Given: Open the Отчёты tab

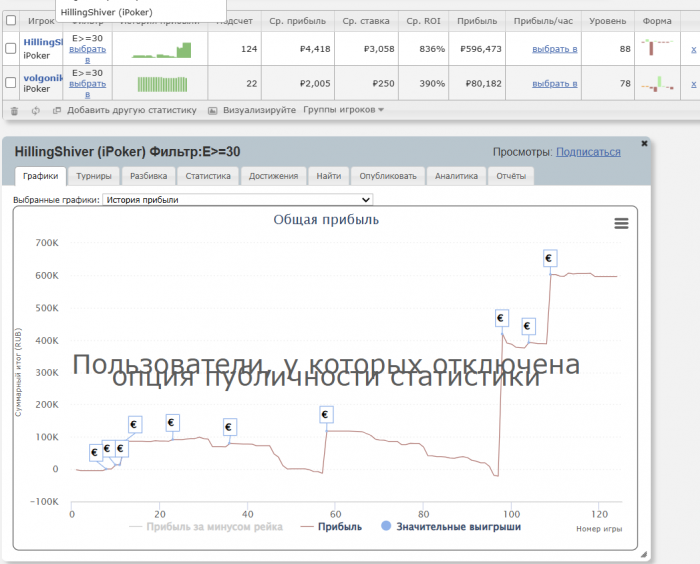Looking at the screenshot, I should (x=511, y=176).
